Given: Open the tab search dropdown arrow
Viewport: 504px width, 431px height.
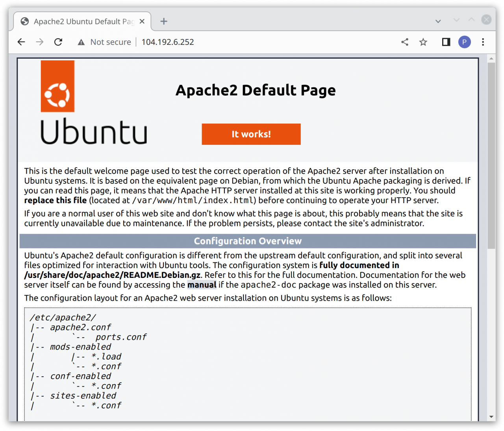Looking at the screenshot, I should click(438, 21).
